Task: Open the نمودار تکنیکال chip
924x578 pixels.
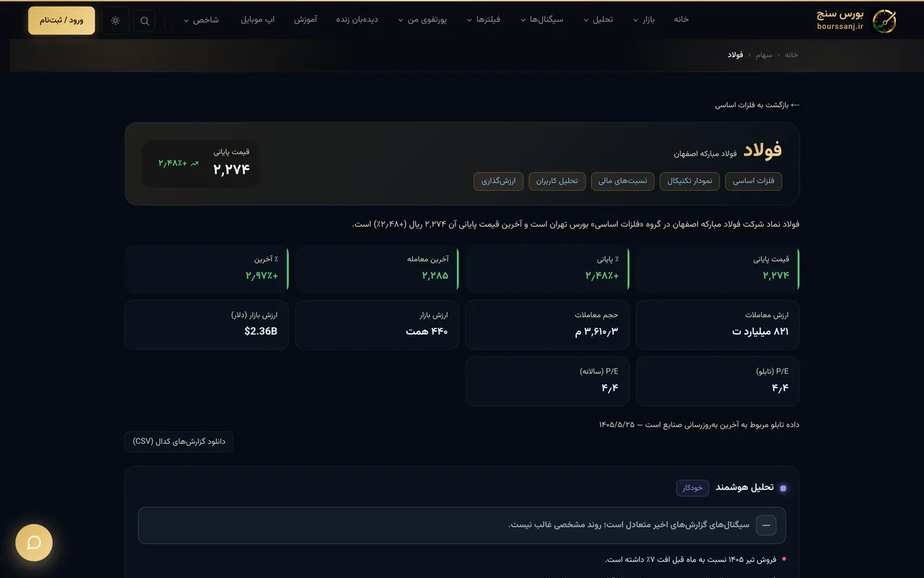Action: tap(689, 181)
